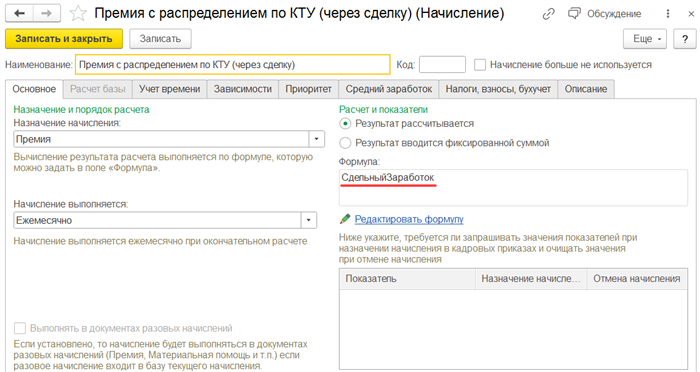The image size is (700, 372).
Task: Click Записать и закрыть button
Action: (64, 39)
